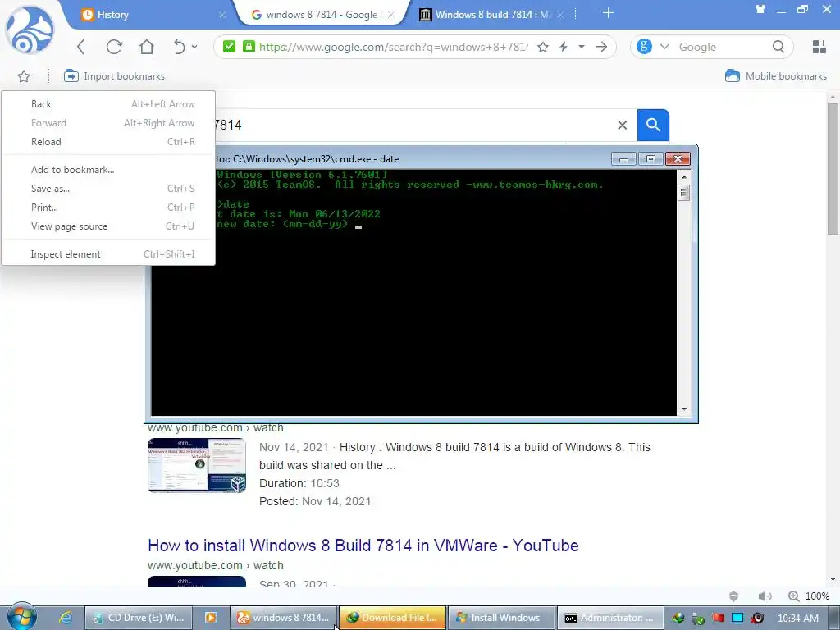Screen dimensions: 840x630
Task: Open the home page via the house icon
Action: 146,47
